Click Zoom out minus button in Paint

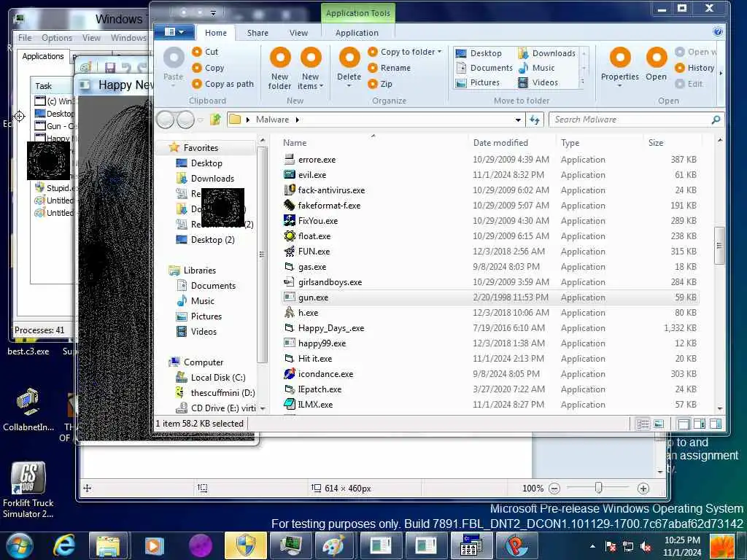(554, 488)
